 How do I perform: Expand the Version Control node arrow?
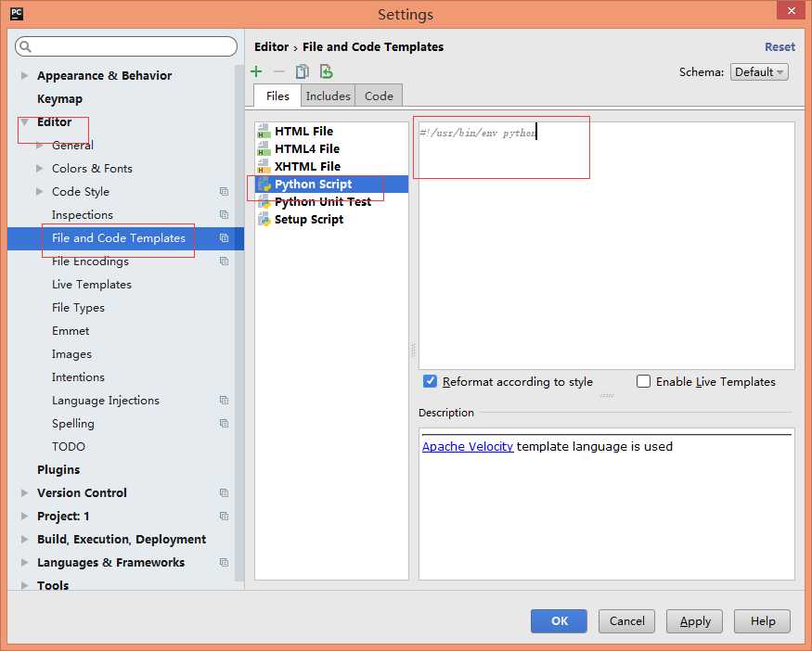24,492
